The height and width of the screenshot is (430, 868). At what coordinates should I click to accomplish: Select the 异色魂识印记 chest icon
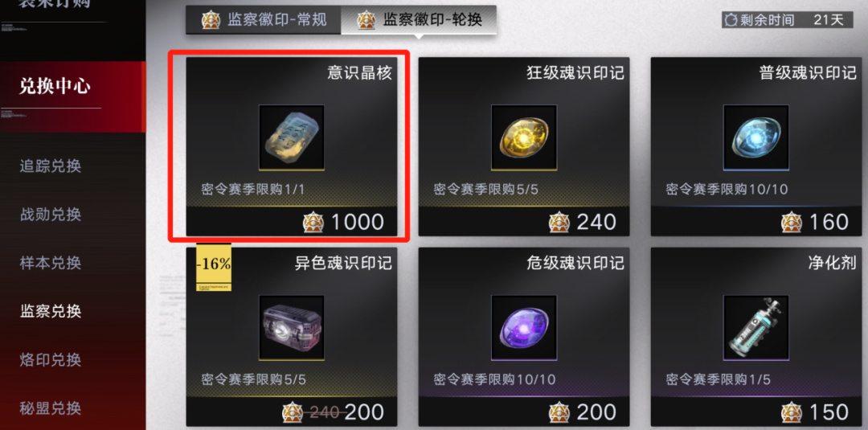coord(292,328)
